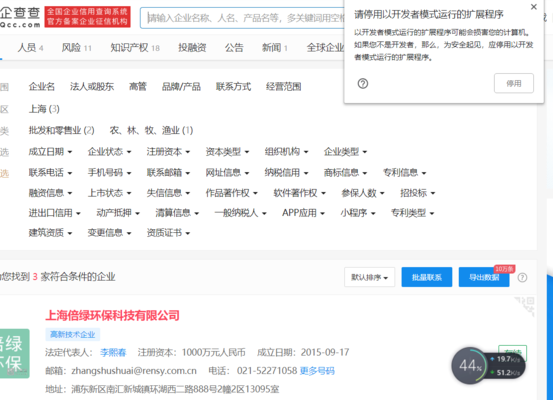Viewport: 553px width, 400px height.
Task: Select the 高管 search scope
Action: [138, 86]
